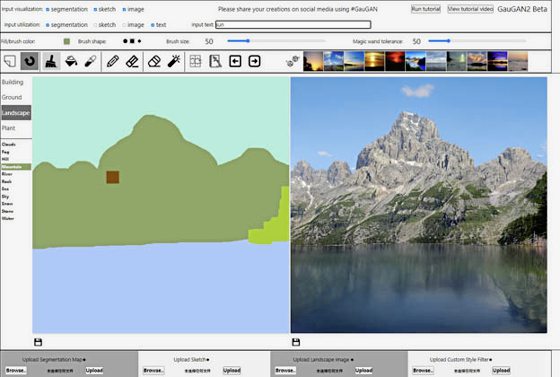The height and width of the screenshot is (377, 560).
Task: Select the paintbrush tool
Action: 51,61
